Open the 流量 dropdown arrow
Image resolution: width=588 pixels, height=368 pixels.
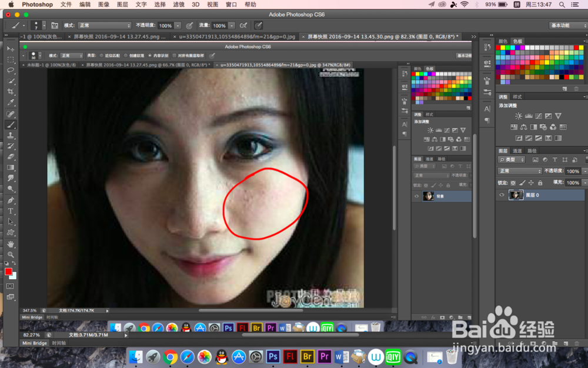(232, 25)
